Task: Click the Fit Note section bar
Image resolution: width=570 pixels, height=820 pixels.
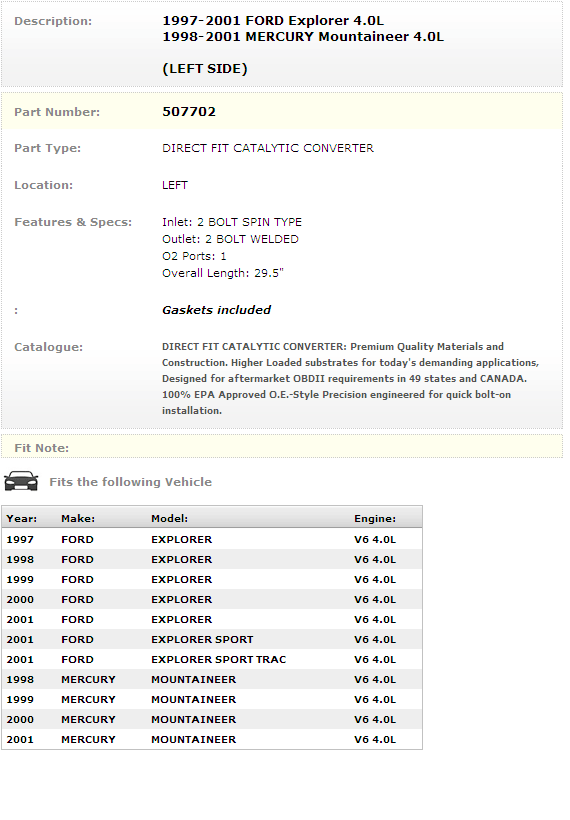Action: [282, 448]
